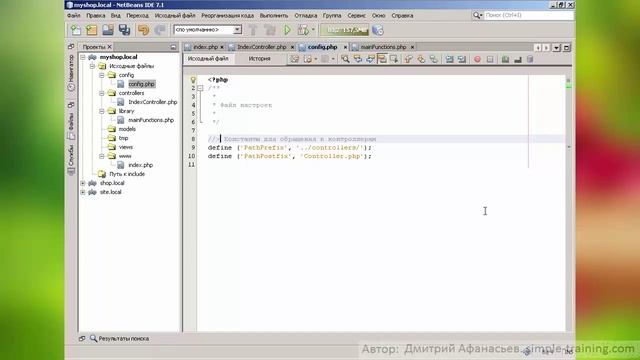Viewport: 640px width, 360px height.
Task: Toggle the Службы side panel
Action: click(x=71, y=160)
